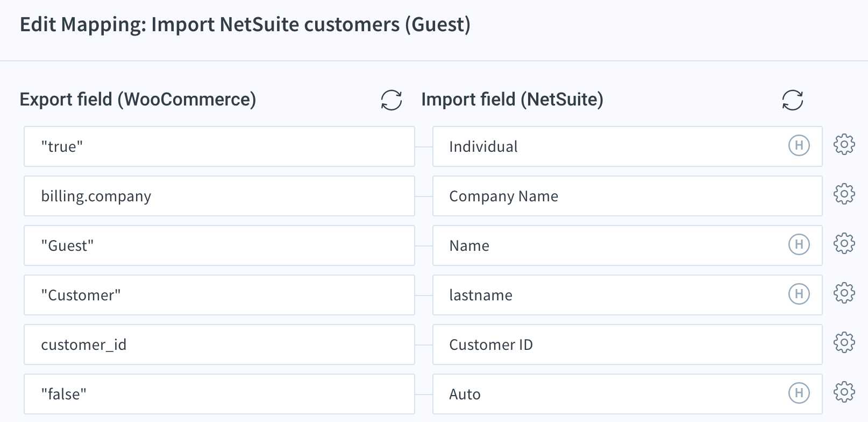Screen dimensions: 868x422
Task: Edit the "Guest" export field
Action: point(219,245)
